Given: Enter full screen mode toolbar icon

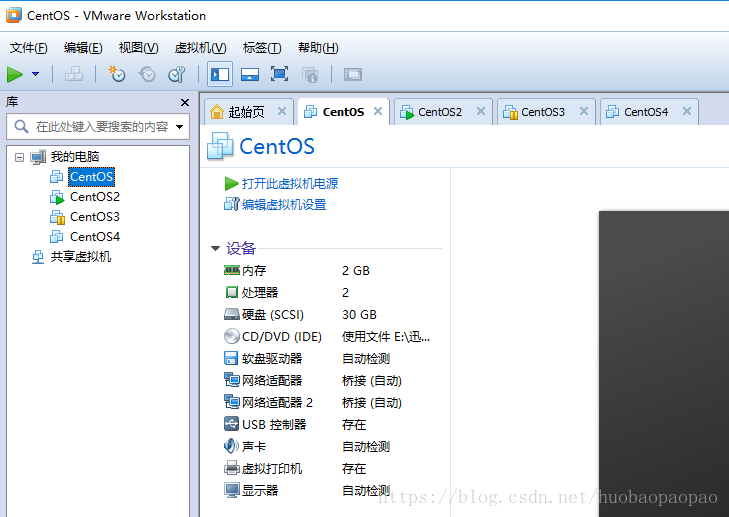Looking at the screenshot, I should coord(279,74).
